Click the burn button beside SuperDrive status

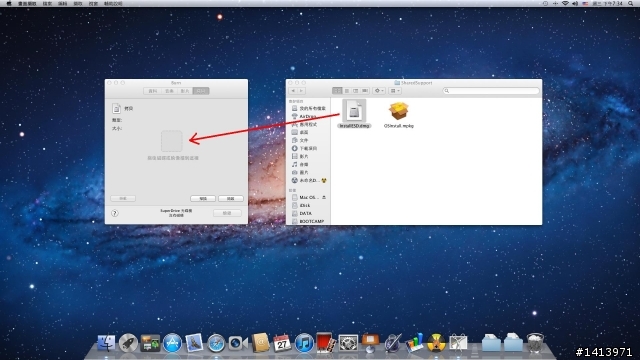[x=227, y=213]
